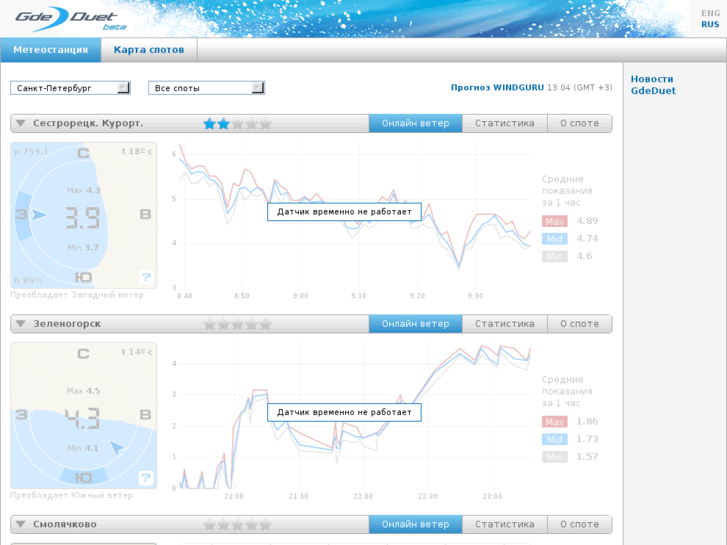Toggle Mid series in Сестрорецк chart legend
Image resolution: width=727 pixels, height=545 pixels.
coord(555,239)
